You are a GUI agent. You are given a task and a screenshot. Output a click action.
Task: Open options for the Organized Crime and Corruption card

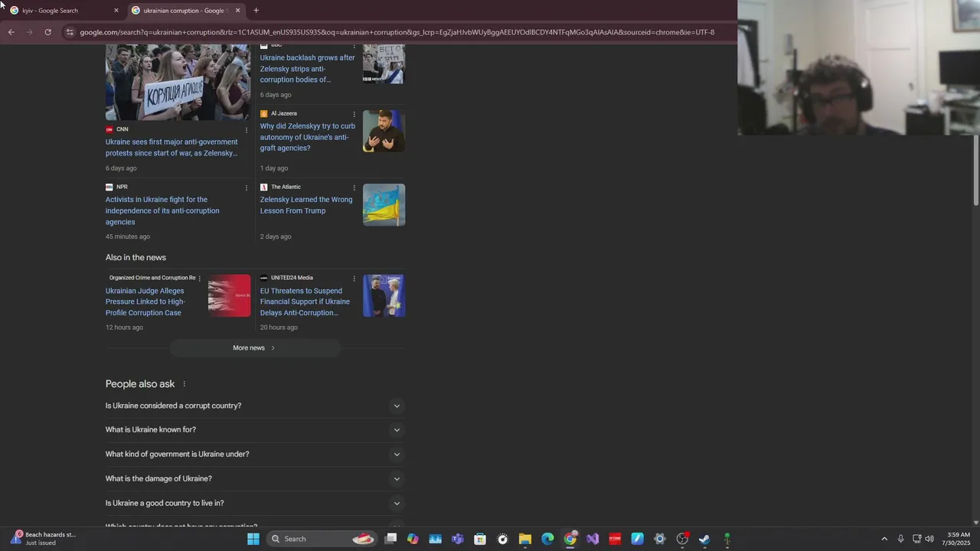[200, 279]
